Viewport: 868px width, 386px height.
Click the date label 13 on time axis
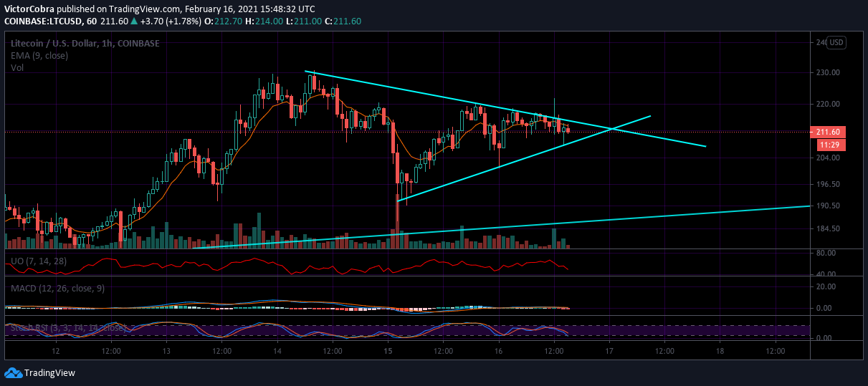coord(166,352)
